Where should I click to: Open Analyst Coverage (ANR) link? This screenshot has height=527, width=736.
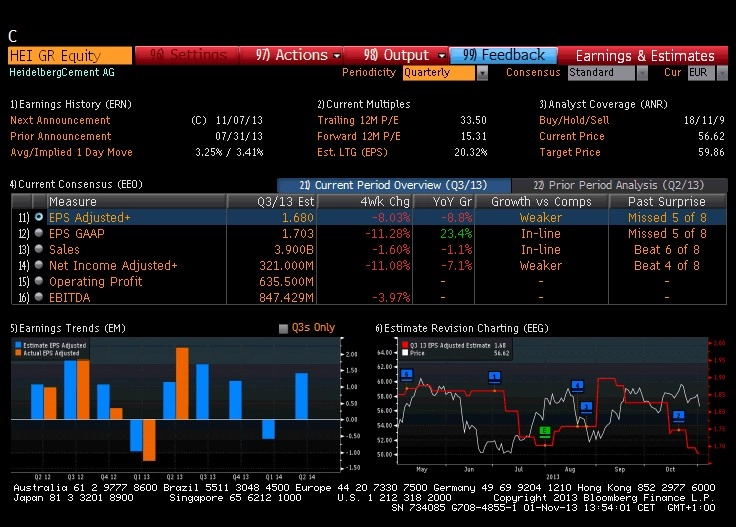click(x=603, y=104)
